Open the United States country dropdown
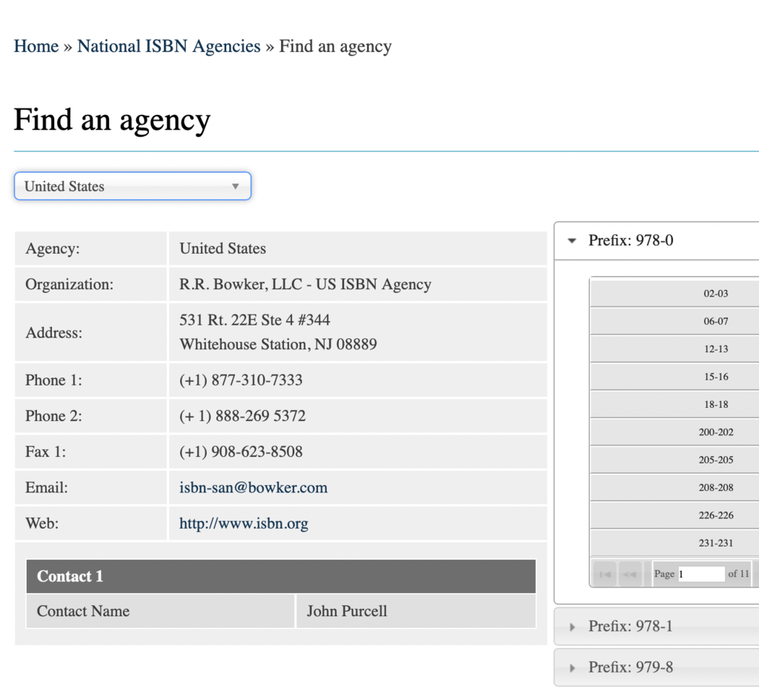 point(133,186)
